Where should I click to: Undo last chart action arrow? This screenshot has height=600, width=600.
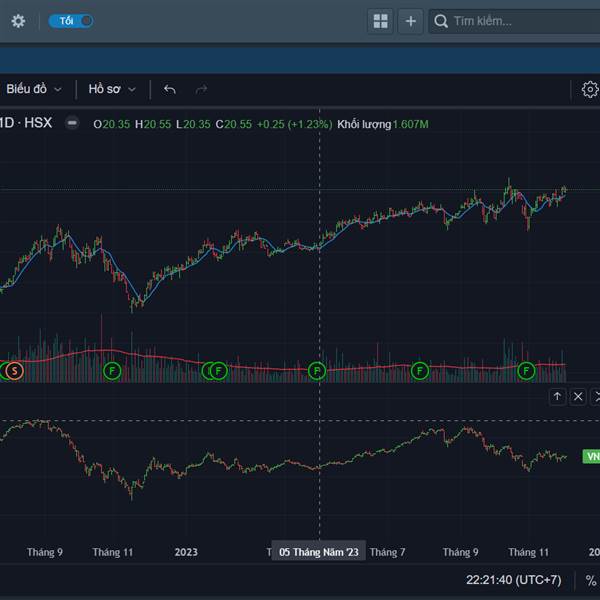170,90
